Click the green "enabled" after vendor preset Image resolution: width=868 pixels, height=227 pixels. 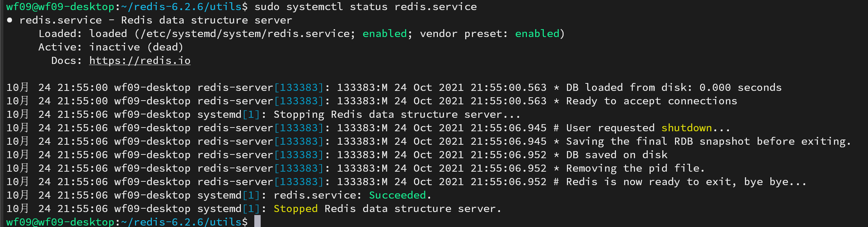(x=537, y=34)
